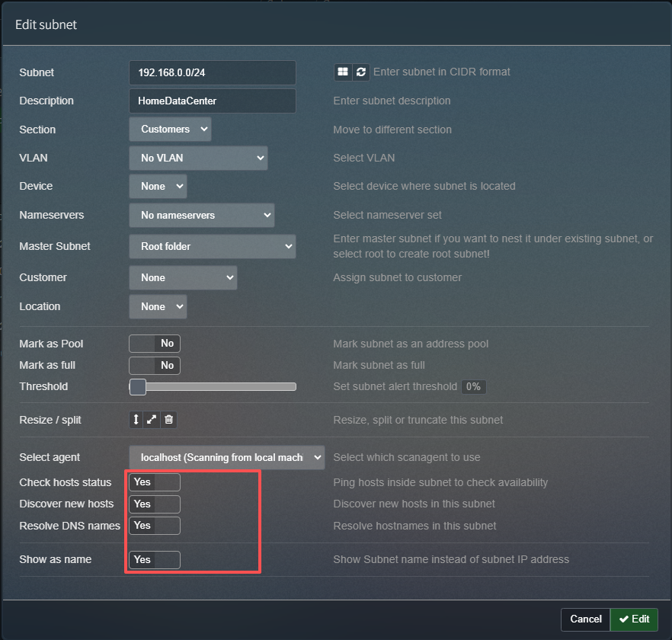Focus the Description field containing HomeDataCenter
672x640 pixels.
point(212,101)
